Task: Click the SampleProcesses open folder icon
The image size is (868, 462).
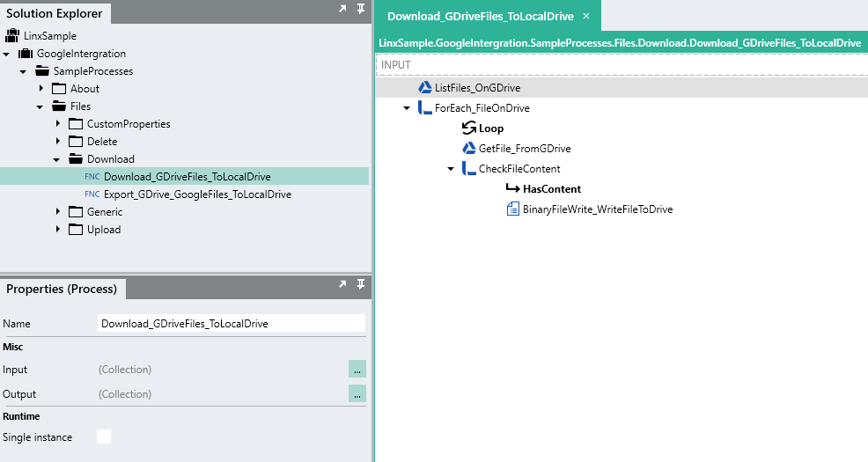Action: click(42, 70)
